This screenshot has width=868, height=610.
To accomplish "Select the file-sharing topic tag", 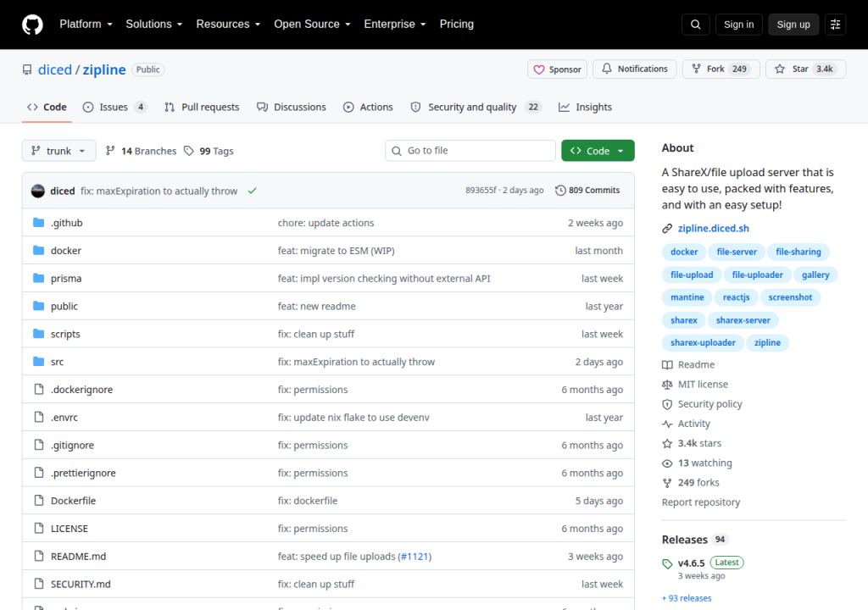I will tap(798, 252).
